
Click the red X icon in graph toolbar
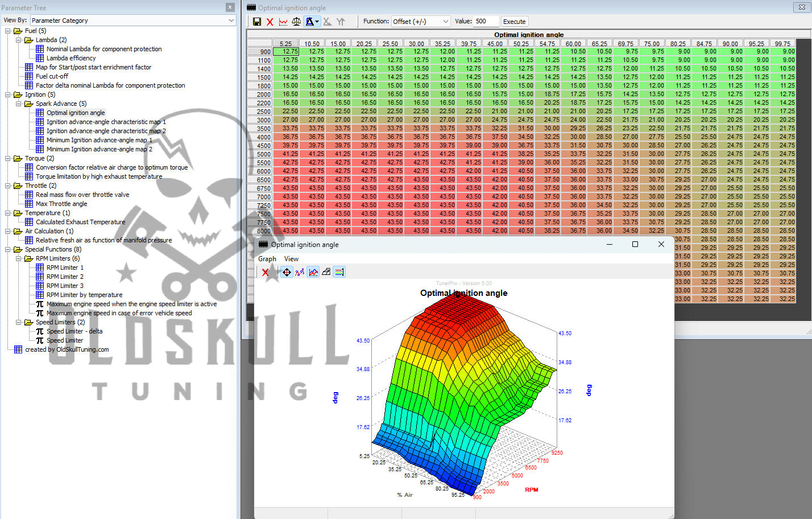point(265,272)
